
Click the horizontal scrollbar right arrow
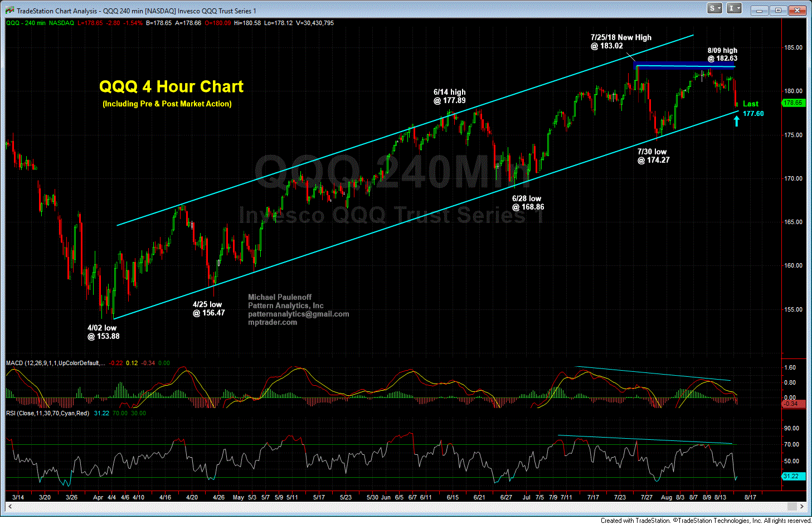click(x=802, y=506)
